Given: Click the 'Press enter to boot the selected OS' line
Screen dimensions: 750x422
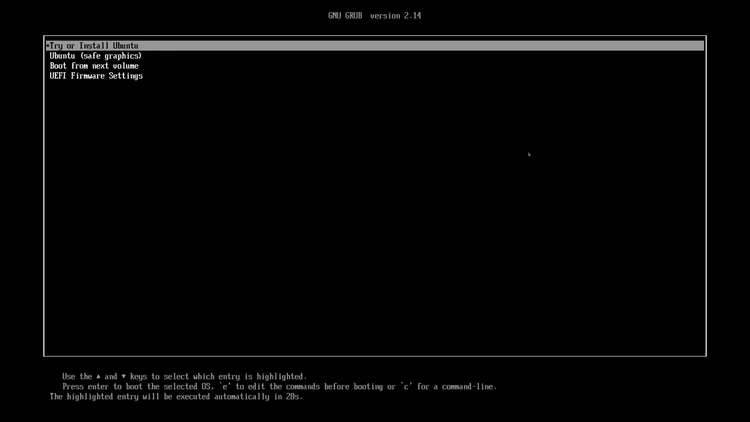Looking at the screenshot, I should 279,387.
